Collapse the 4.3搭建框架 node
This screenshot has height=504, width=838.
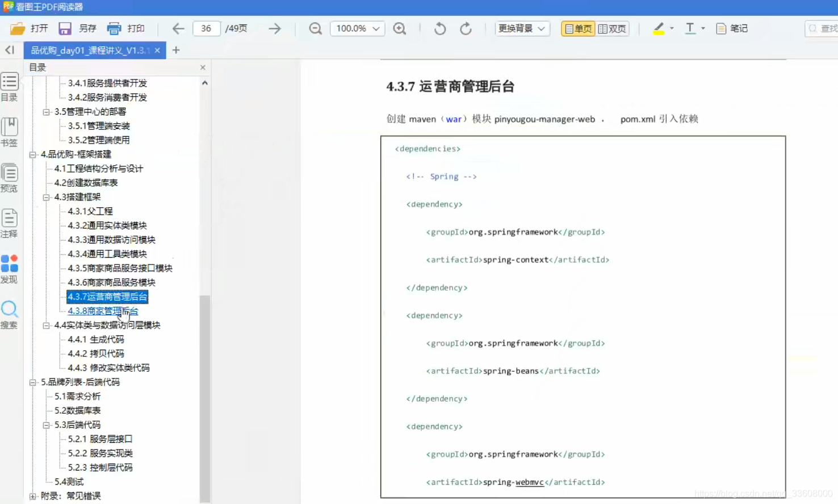click(47, 197)
